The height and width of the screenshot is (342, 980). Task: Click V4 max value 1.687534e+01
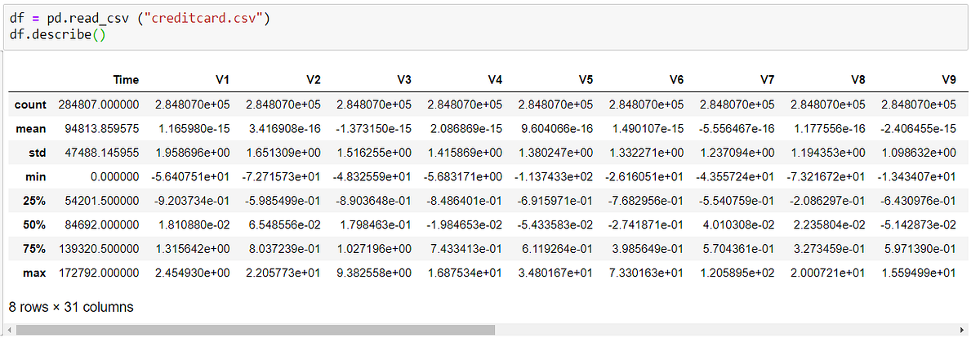coord(465,274)
